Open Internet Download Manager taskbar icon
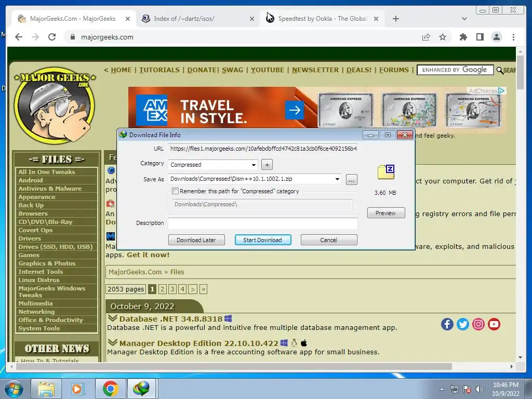Viewport: 532px width, 399px height. pos(141,389)
